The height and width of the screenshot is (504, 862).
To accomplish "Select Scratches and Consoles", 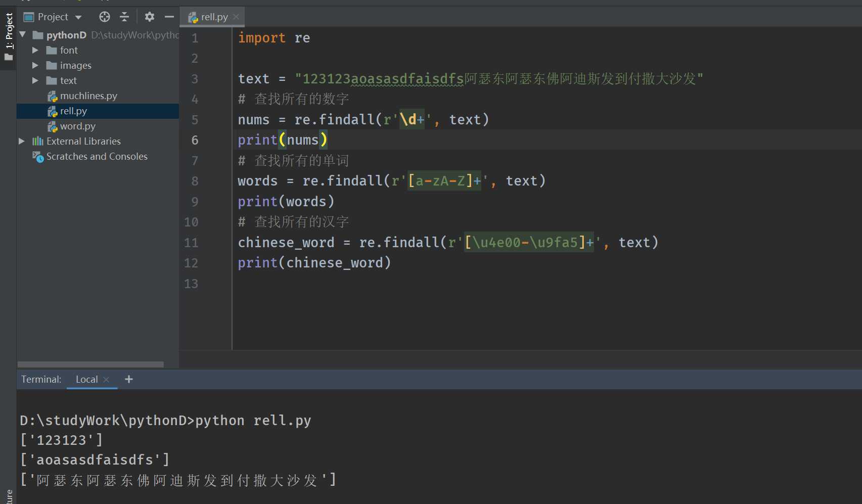I will point(97,156).
